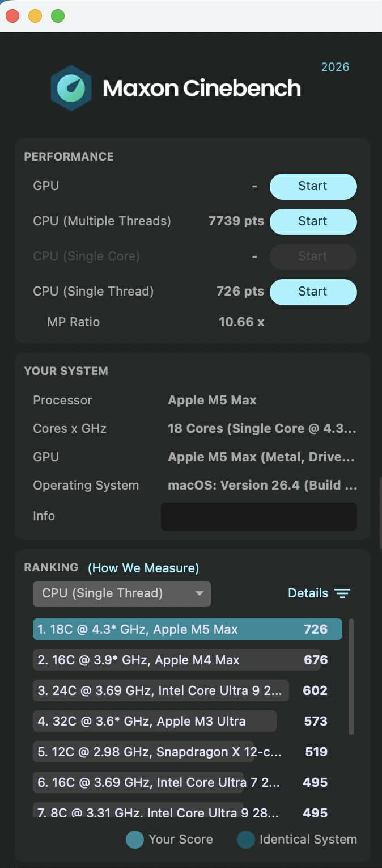Open How We Measure link
Screen dimensions: 382x868
click(143, 568)
